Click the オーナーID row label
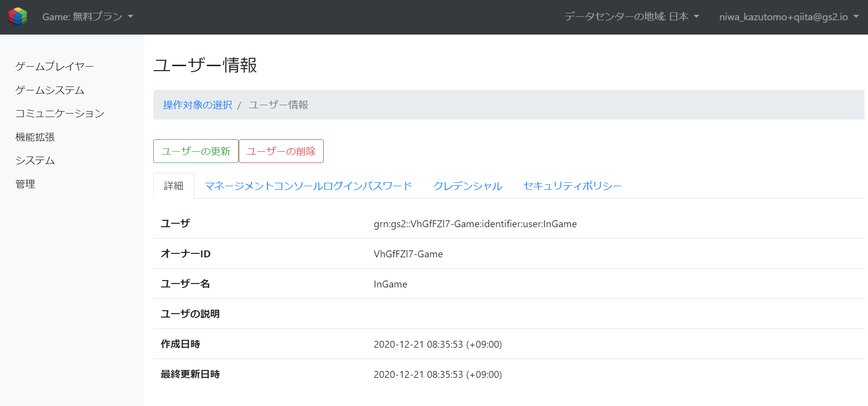Image resolution: width=868 pixels, height=406 pixels. click(x=185, y=253)
